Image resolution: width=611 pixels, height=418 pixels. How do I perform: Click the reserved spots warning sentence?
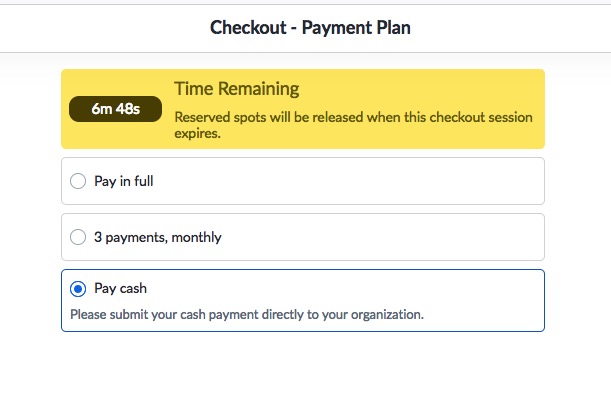point(353,125)
